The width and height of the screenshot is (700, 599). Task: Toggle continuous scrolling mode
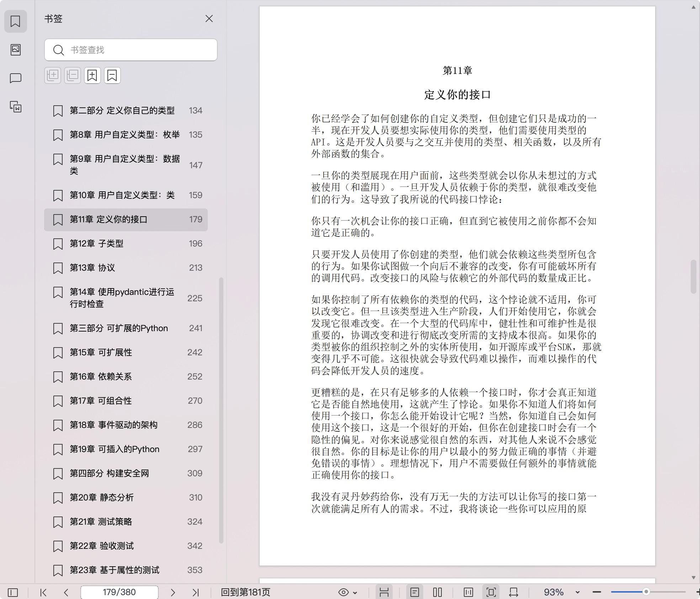point(384,592)
